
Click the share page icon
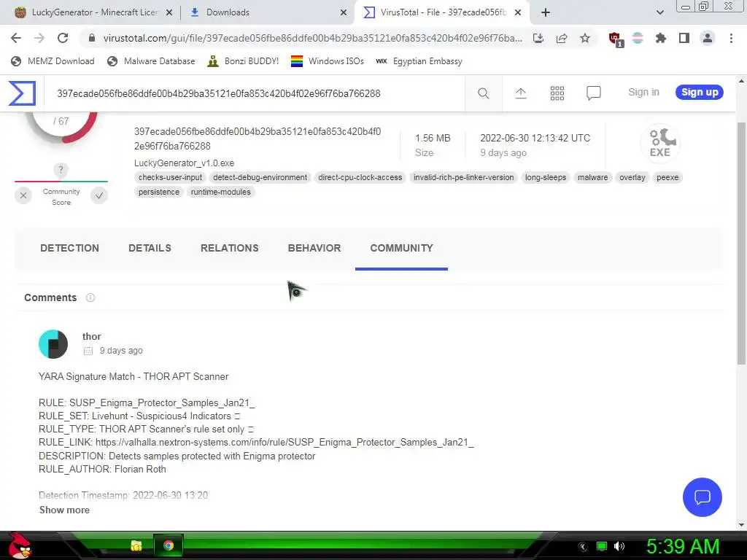point(562,38)
